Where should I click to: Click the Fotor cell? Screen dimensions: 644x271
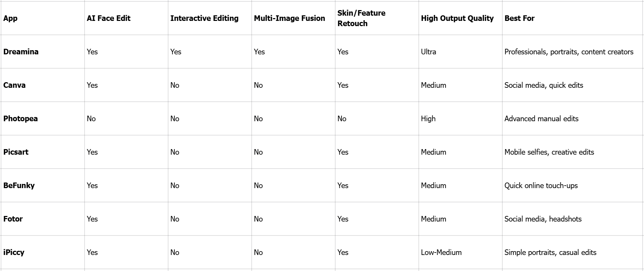(13, 219)
